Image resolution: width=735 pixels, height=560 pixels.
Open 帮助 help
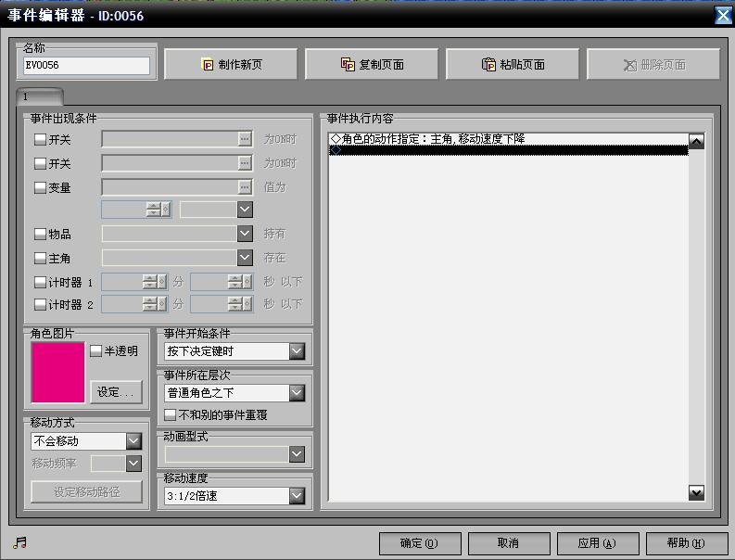(x=686, y=543)
